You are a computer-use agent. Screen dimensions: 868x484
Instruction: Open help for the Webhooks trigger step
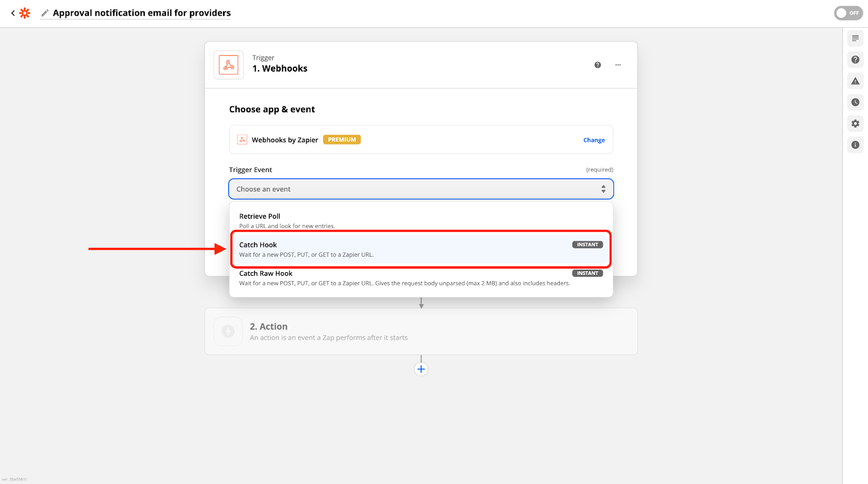click(x=597, y=65)
